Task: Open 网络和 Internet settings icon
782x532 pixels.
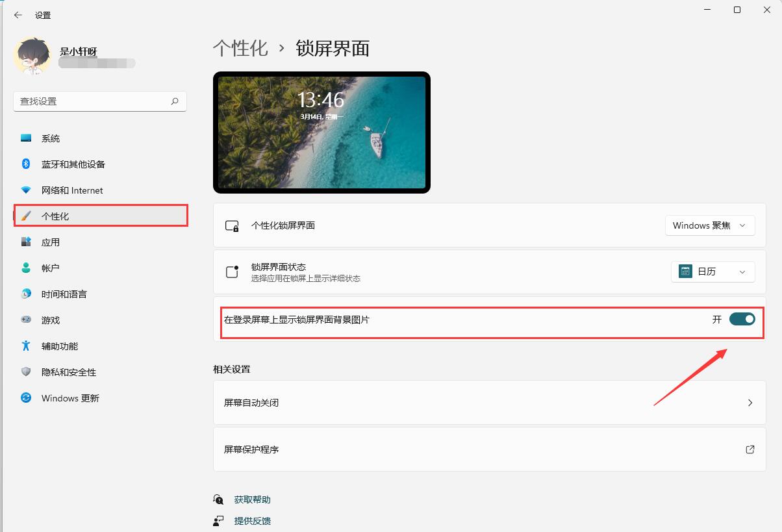Action: pos(26,190)
